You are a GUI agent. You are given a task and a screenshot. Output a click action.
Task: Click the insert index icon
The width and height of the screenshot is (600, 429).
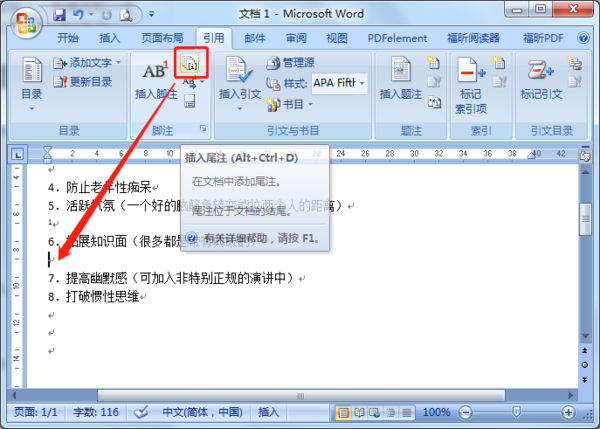click(499, 62)
